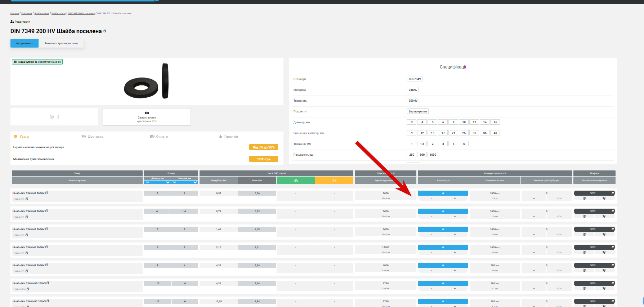Compare the M5 washer using scales icon
Screen dimensions: 644x307
[x=584, y=234]
